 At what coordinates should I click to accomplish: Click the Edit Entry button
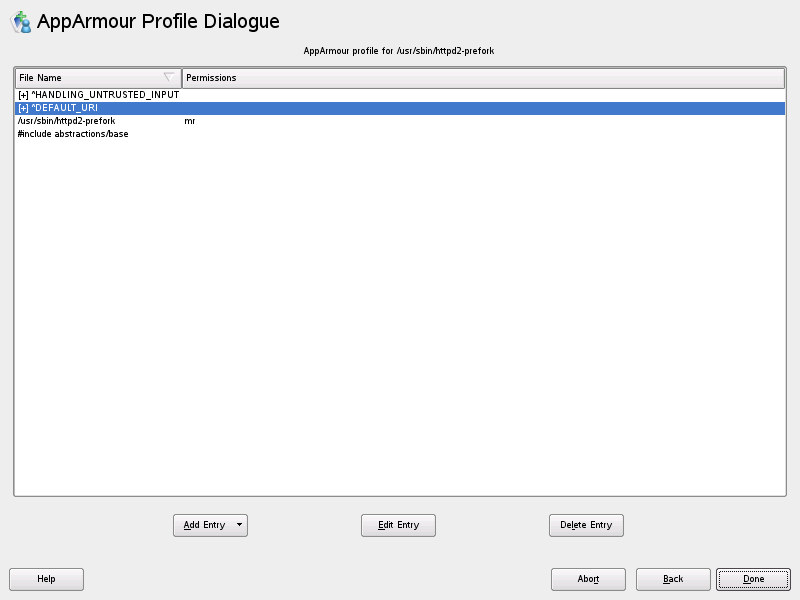398,525
